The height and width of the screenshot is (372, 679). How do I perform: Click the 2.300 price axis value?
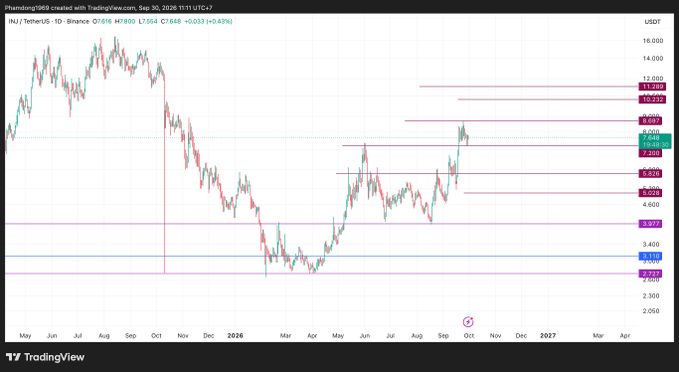pos(651,296)
